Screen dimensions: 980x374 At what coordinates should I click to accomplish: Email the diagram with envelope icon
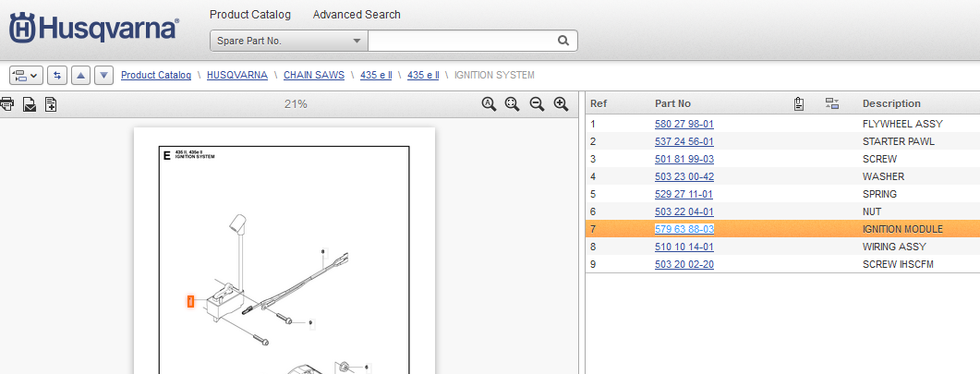click(30, 104)
